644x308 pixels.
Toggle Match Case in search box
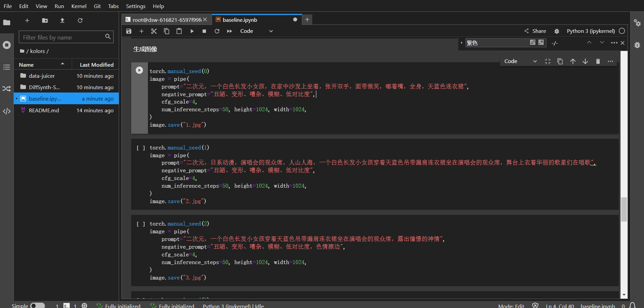[533, 42]
